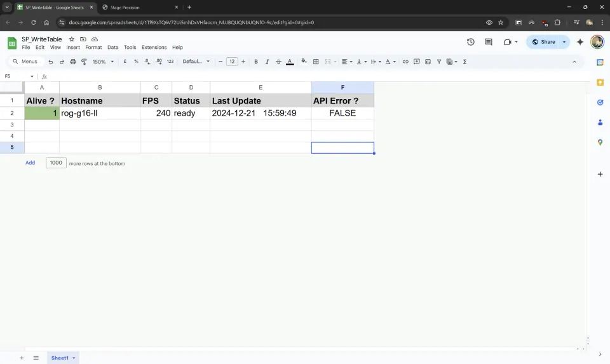Viewport: 610px width, 364px height.
Task: Open the Gemini sparkle icon
Action: (x=580, y=42)
